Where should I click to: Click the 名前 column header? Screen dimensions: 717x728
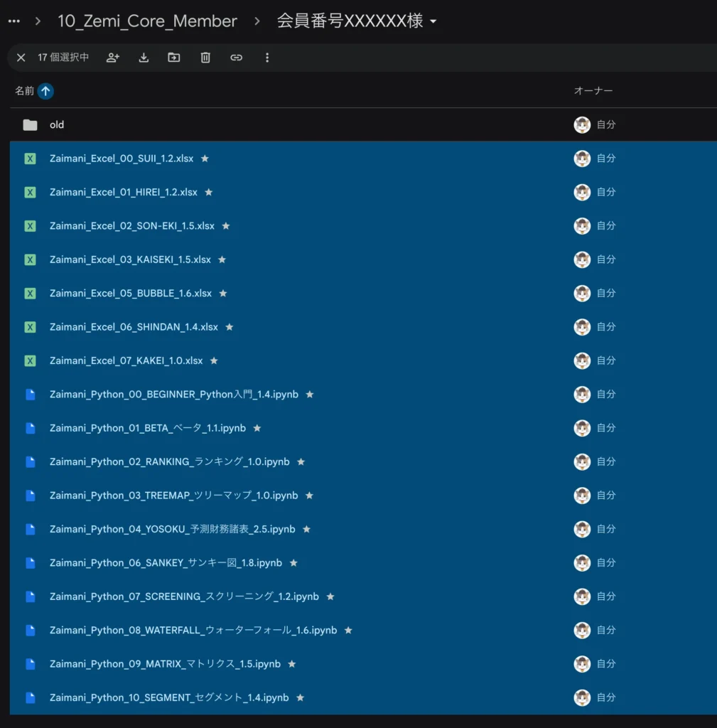click(24, 91)
